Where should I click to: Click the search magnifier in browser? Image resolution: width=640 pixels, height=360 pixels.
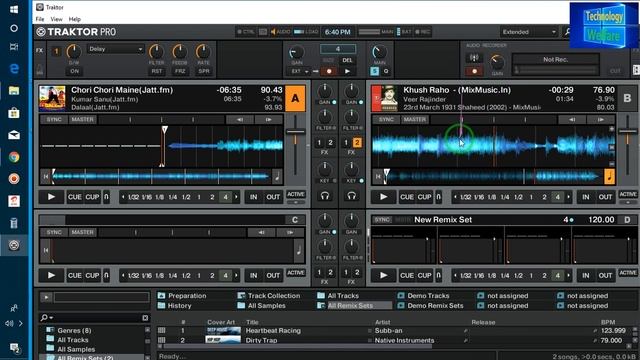(x=44, y=318)
